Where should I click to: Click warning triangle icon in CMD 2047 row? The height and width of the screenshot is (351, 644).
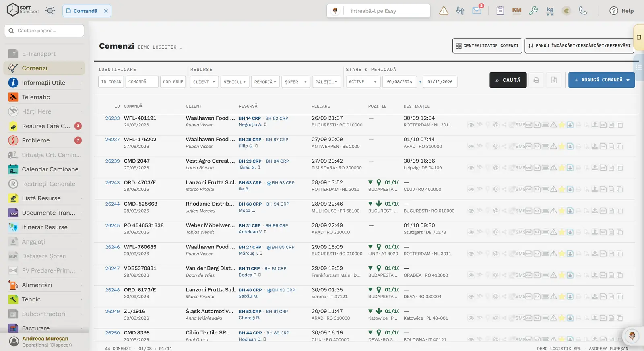[554, 168]
